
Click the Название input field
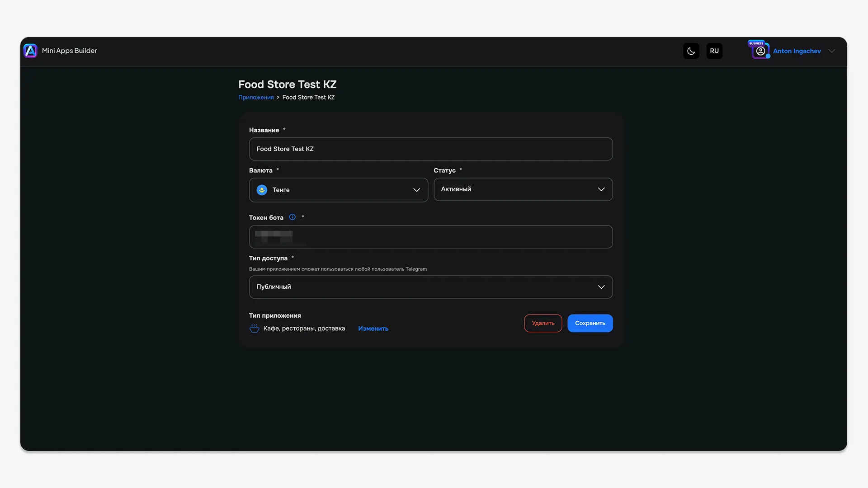click(x=431, y=149)
